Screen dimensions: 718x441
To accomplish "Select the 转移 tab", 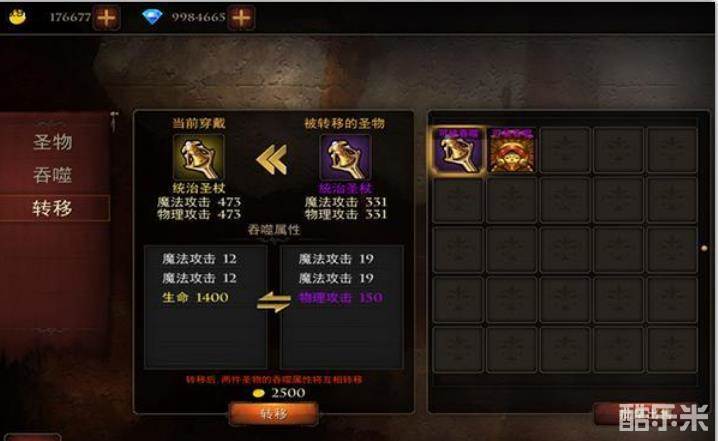I will 54,208.
